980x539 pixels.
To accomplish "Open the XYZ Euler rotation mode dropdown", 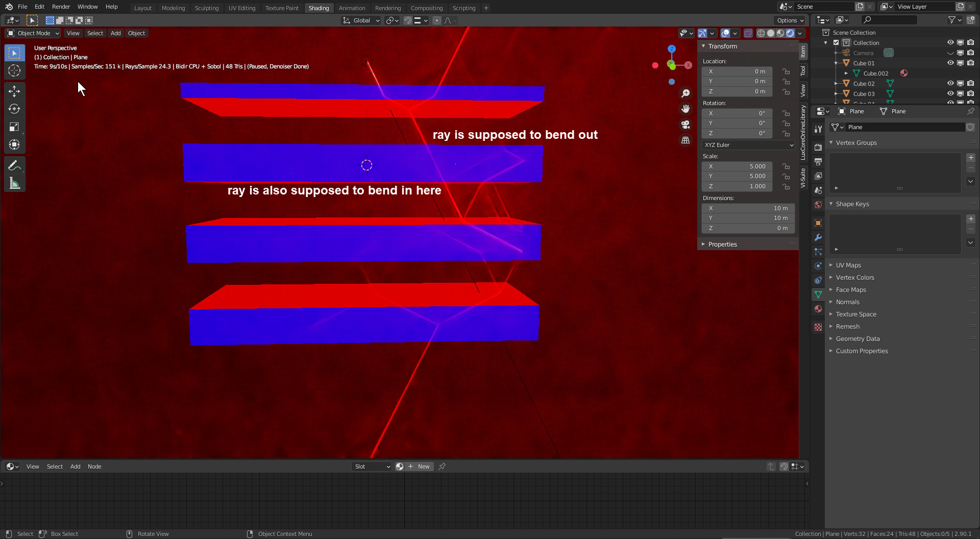I will pyautogui.click(x=748, y=145).
